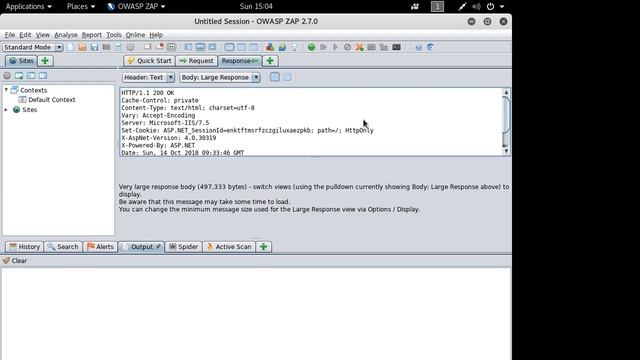Click the Full Layout toolbar icon
Image resolution: width=640 pixels, height=360 pixels.
(212, 47)
